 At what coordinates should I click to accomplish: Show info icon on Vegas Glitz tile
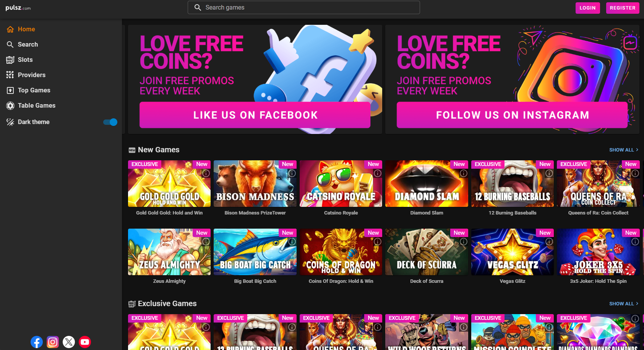549,242
